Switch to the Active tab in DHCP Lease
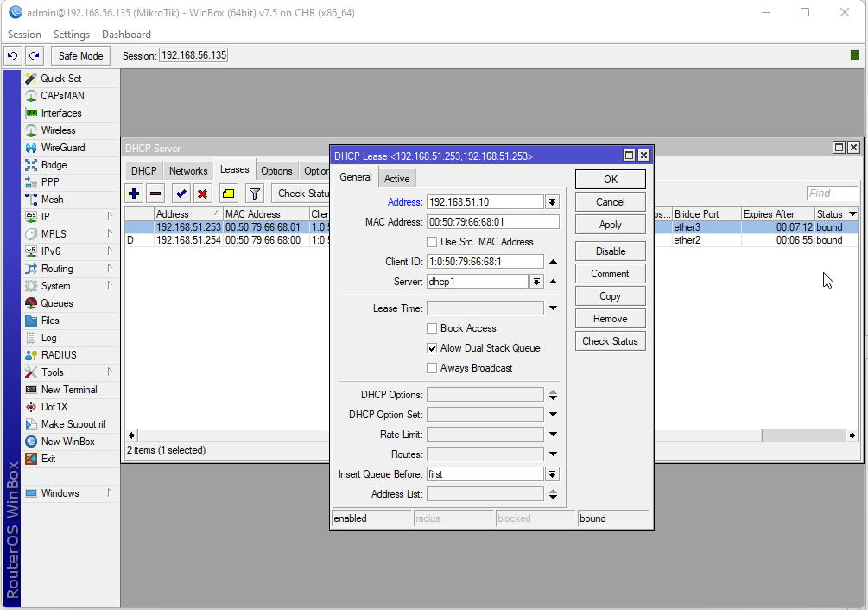The width and height of the screenshot is (868, 610). tap(396, 178)
